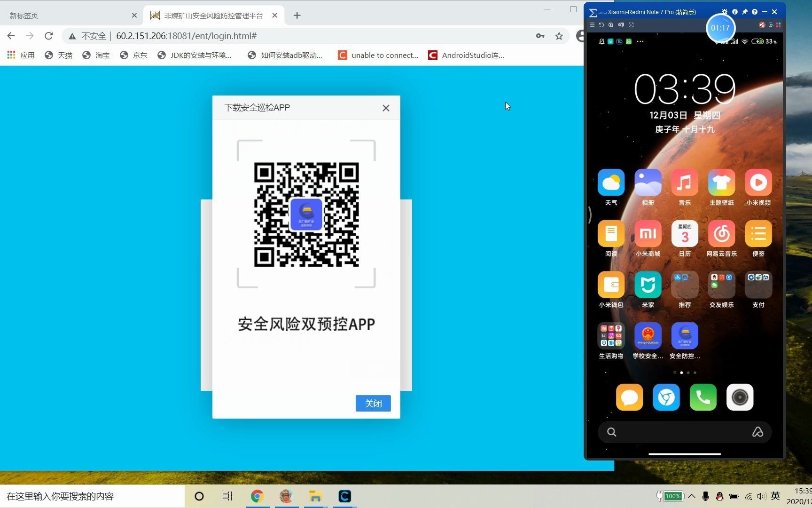Expand the 交友娱乐 app folder
The height and width of the screenshot is (508, 812).
[x=722, y=285]
